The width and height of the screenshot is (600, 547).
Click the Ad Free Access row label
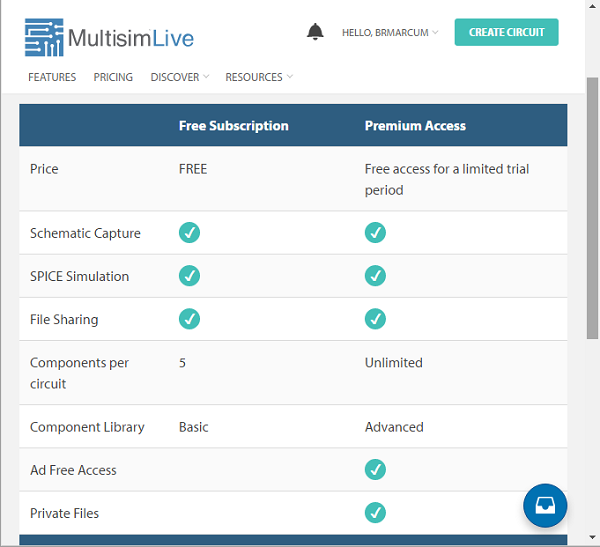point(73,470)
